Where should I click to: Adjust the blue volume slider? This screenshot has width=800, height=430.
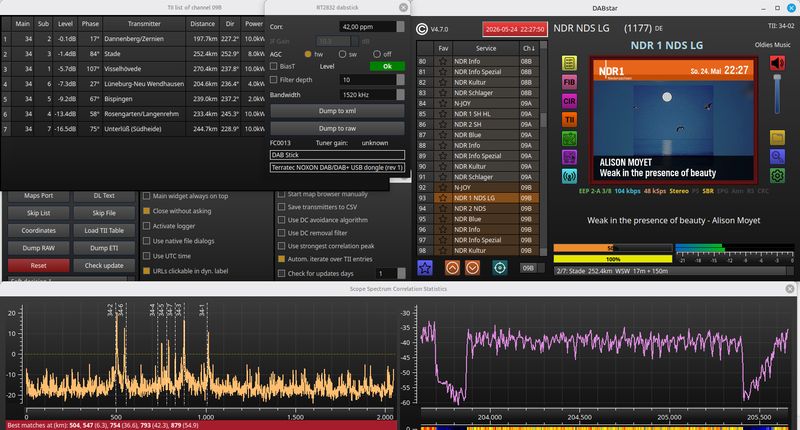(x=777, y=94)
